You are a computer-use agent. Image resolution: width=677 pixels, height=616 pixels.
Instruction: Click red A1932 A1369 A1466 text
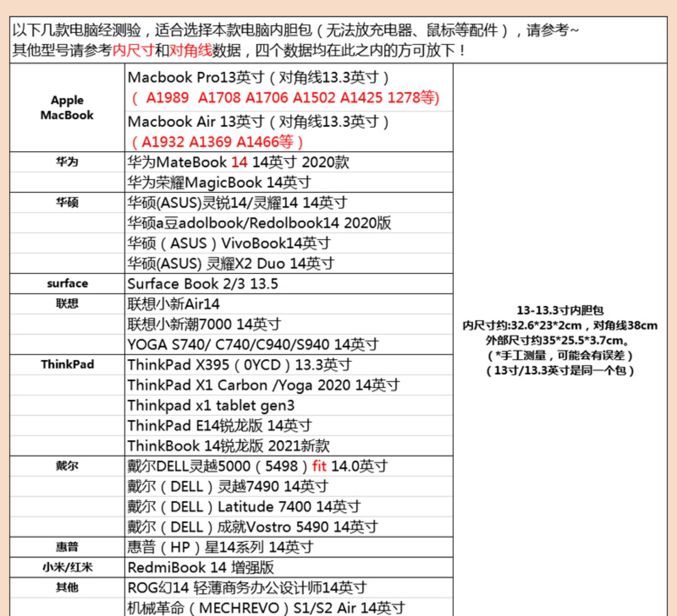(x=217, y=142)
